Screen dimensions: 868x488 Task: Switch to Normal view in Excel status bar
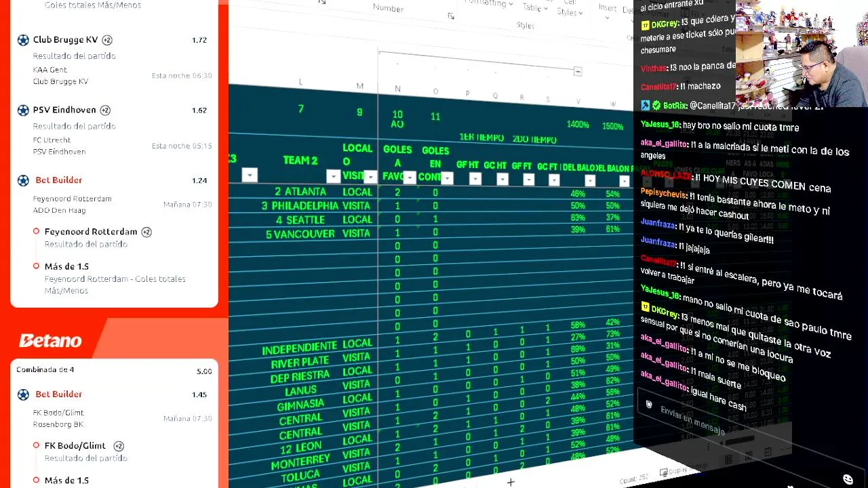click(728, 460)
